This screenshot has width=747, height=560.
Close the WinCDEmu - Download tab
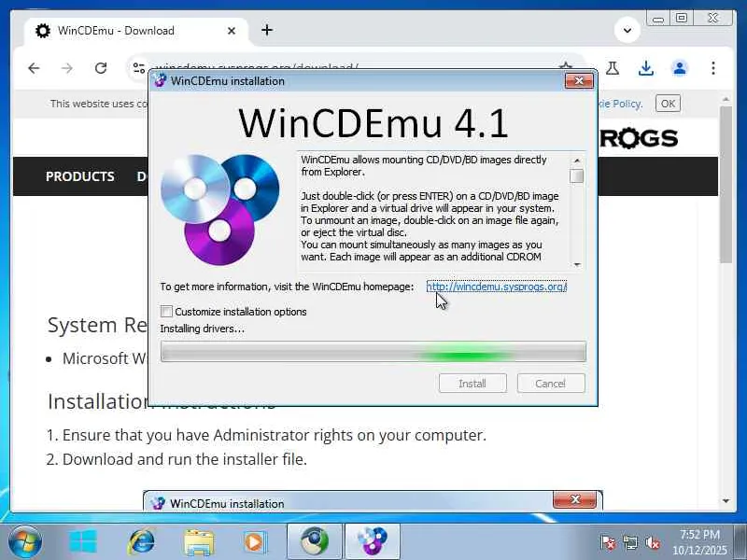click(x=232, y=31)
